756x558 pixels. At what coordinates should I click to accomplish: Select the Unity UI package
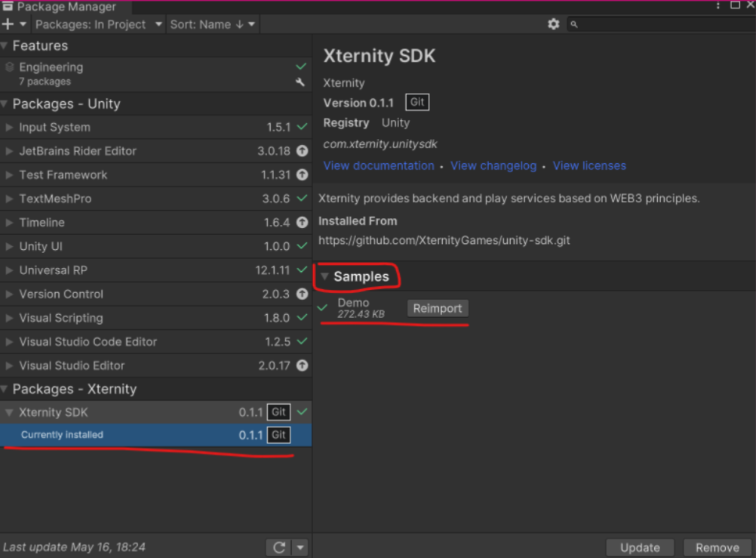[x=155, y=246]
